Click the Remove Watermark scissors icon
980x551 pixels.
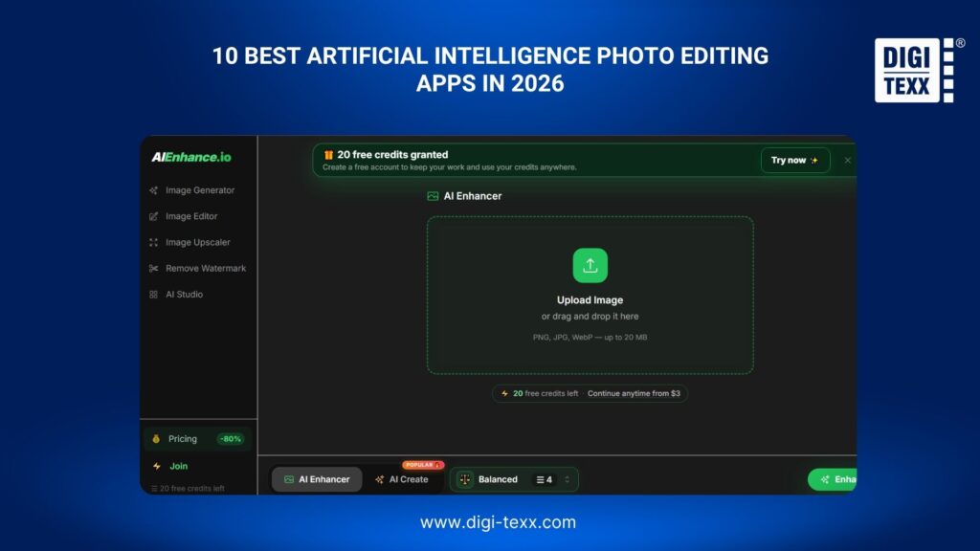pos(154,269)
